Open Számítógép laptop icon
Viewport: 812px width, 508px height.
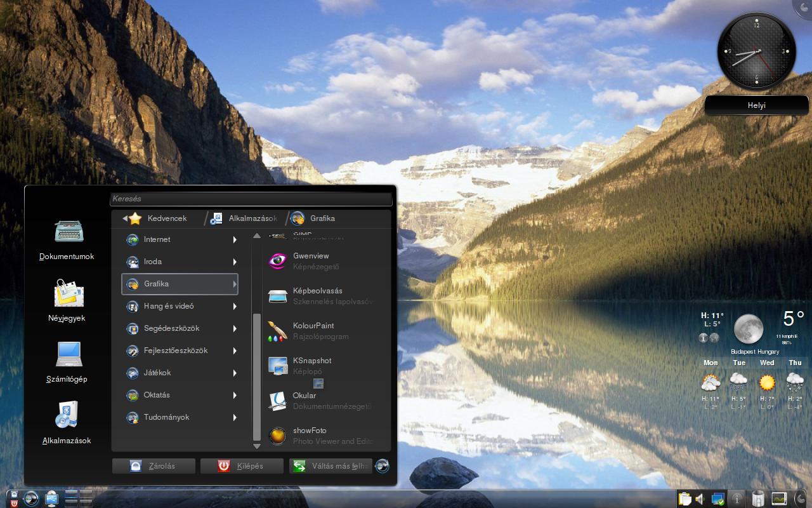pyautogui.click(x=68, y=354)
